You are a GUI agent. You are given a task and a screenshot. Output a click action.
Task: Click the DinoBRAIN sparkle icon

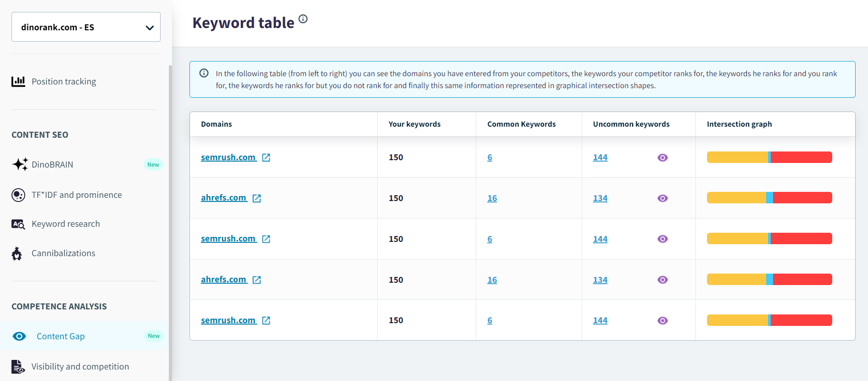click(x=20, y=164)
